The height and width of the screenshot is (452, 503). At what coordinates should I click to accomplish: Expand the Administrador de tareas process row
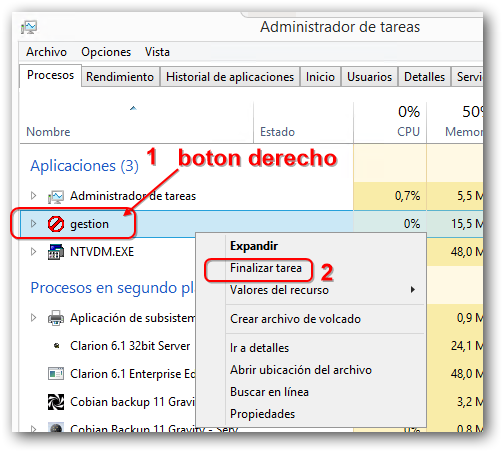33,196
